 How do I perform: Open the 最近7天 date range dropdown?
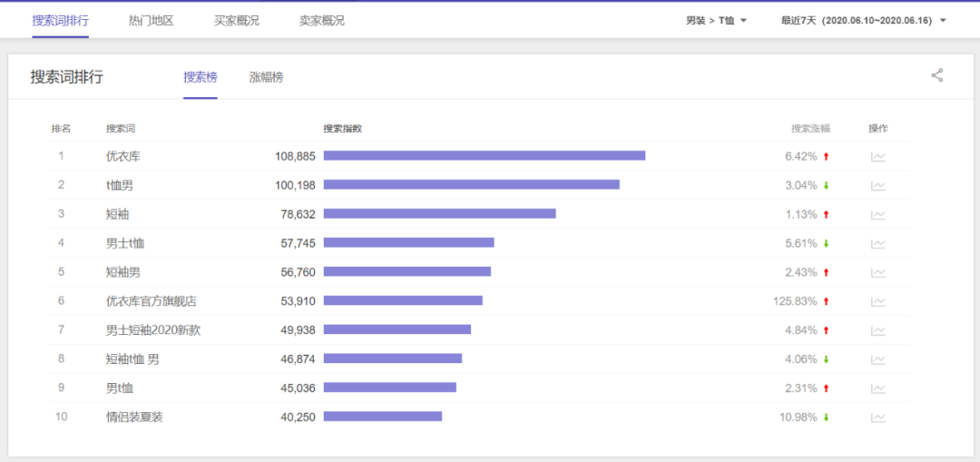point(863,21)
